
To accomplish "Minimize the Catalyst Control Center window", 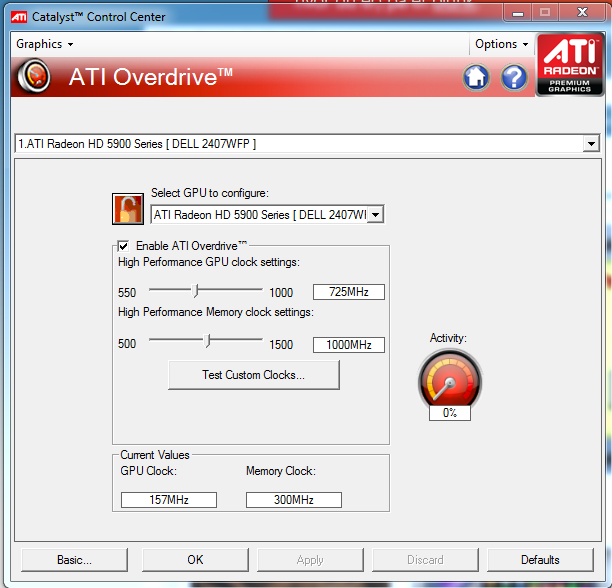I will click(518, 14).
